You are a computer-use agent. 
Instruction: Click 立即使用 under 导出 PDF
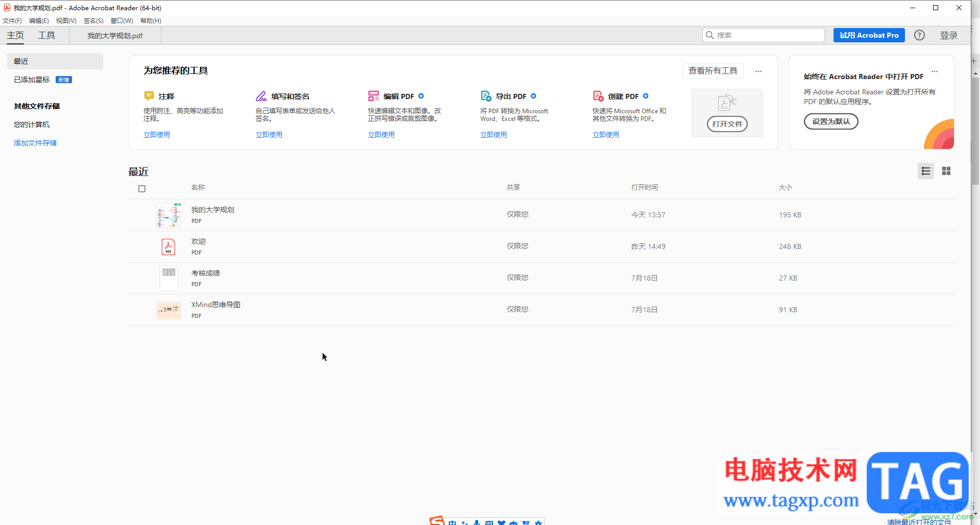pyautogui.click(x=494, y=135)
